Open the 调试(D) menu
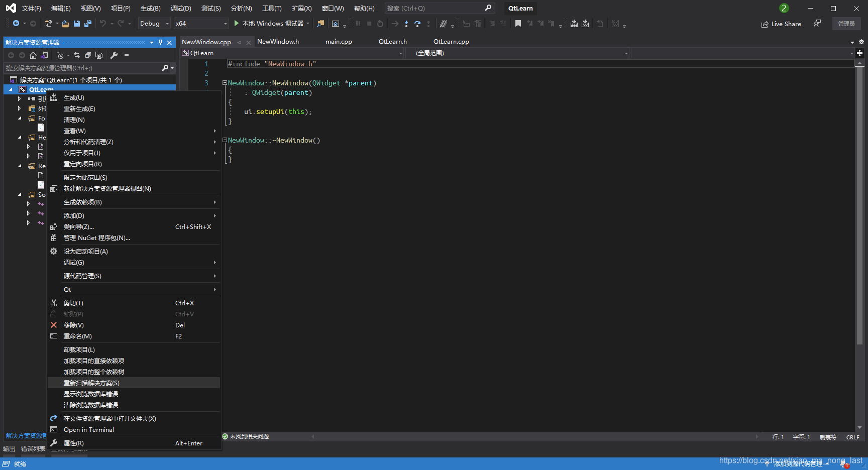 tap(181, 9)
